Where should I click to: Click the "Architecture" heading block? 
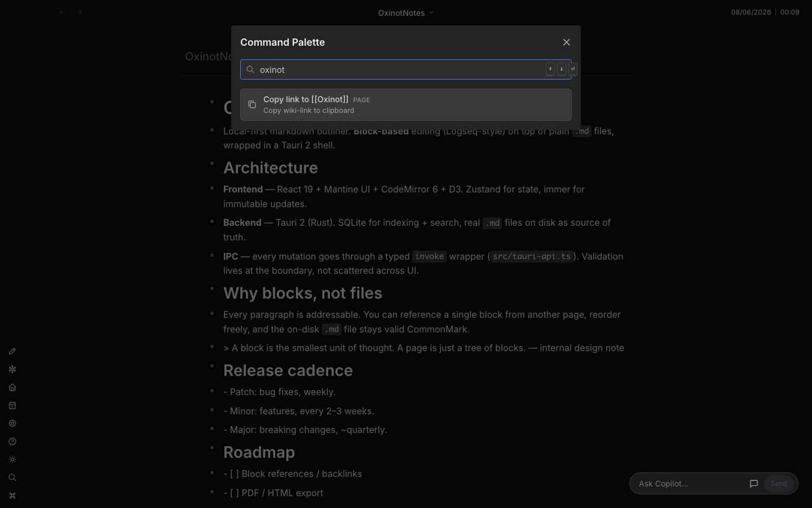(x=271, y=168)
